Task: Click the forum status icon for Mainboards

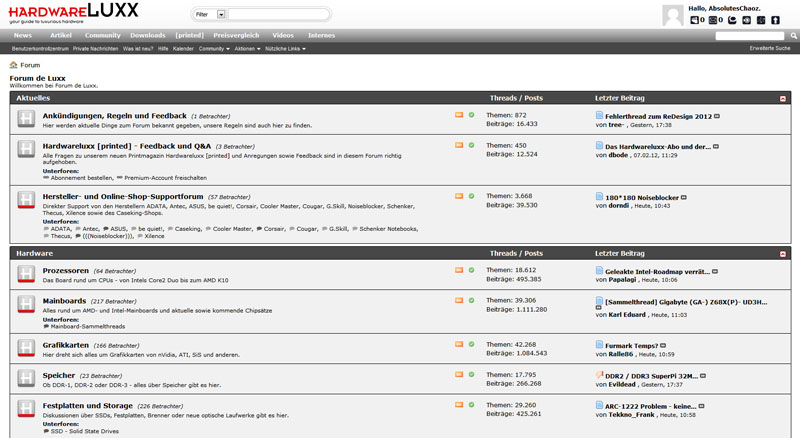Action: (x=26, y=304)
